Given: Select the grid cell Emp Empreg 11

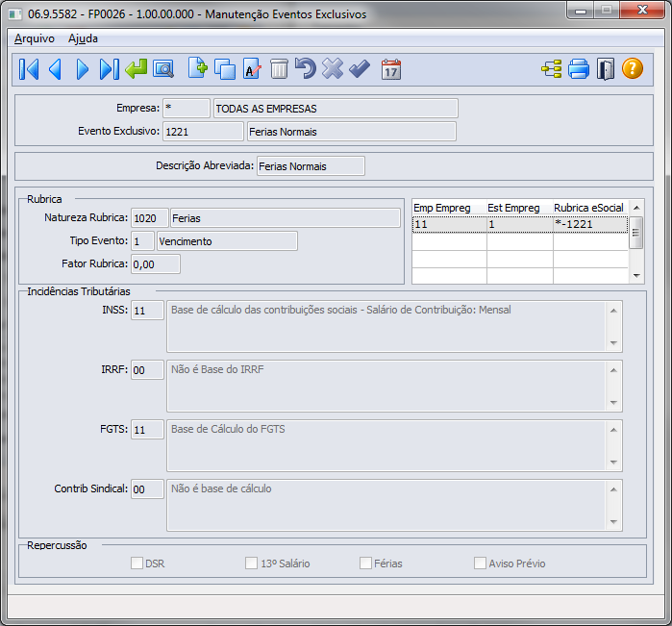Looking at the screenshot, I should click(450, 224).
